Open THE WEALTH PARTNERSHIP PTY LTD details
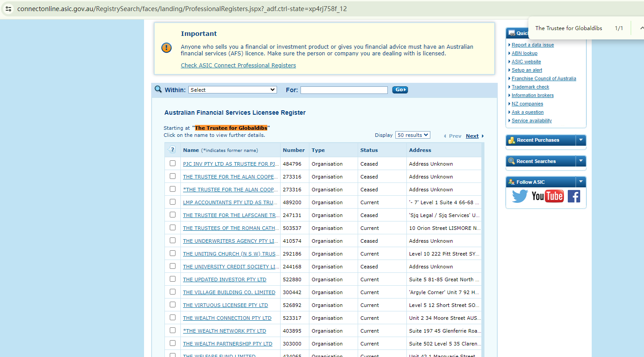This screenshot has height=357, width=644. [x=228, y=344]
